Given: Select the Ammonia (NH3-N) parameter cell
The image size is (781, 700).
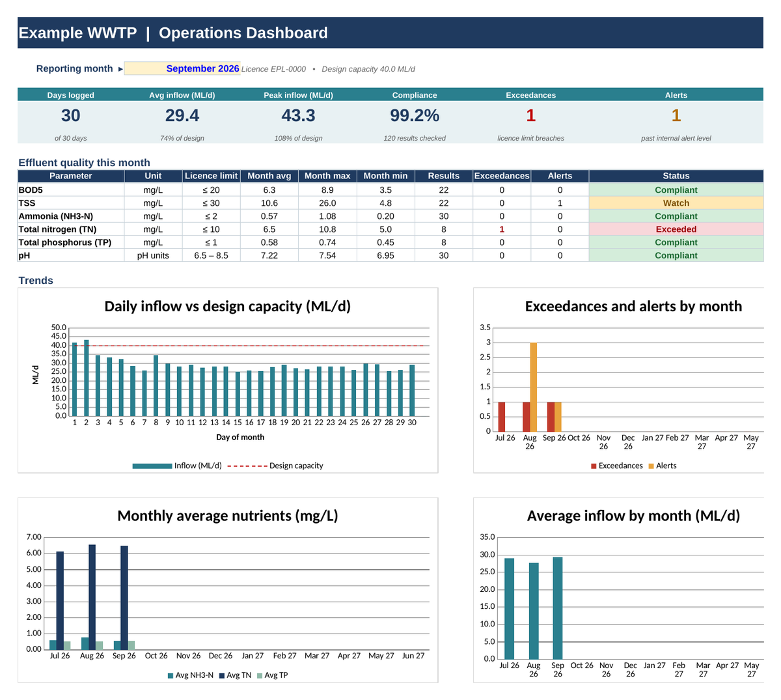Looking at the screenshot, I should pos(71,216).
